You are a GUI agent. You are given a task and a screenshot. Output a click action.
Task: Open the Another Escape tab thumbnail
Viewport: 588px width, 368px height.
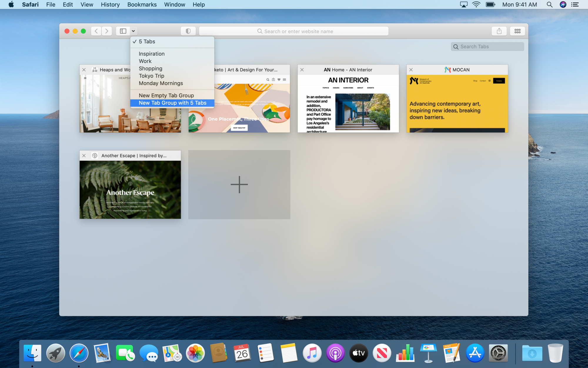(130, 189)
